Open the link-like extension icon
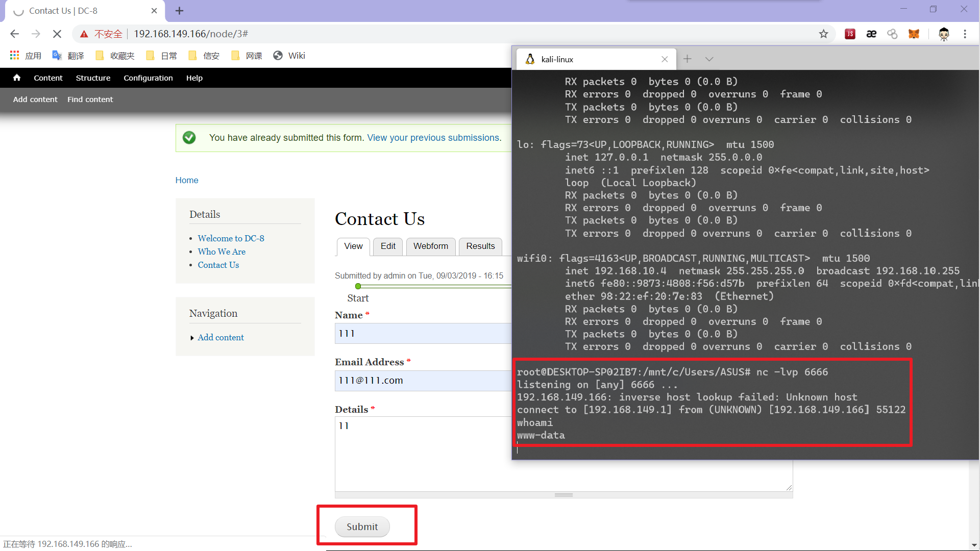This screenshot has width=980, height=551. coord(892,34)
